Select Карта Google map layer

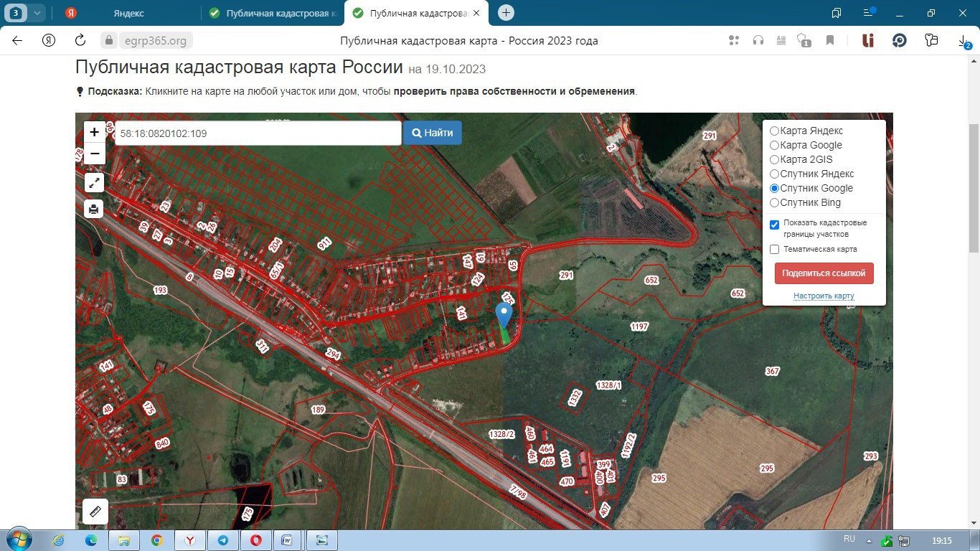[774, 146]
